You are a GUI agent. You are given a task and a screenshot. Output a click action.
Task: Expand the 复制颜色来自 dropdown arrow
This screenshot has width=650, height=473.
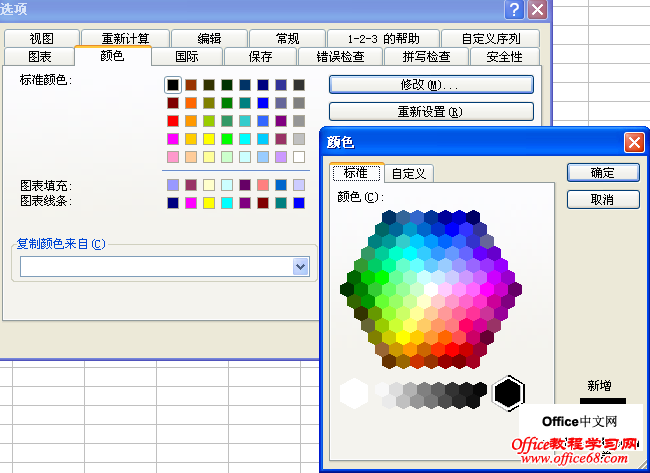click(300, 266)
